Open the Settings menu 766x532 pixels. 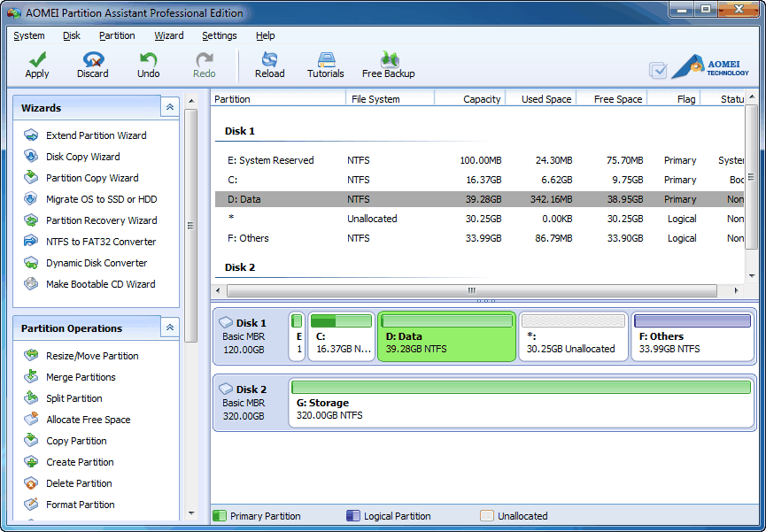click(219, 35)
